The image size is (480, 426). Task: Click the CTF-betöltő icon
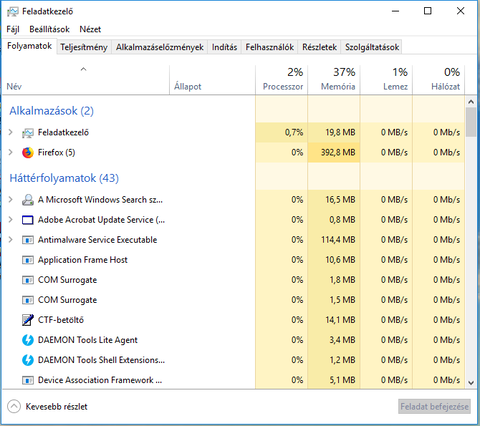(x=28, y=320)
